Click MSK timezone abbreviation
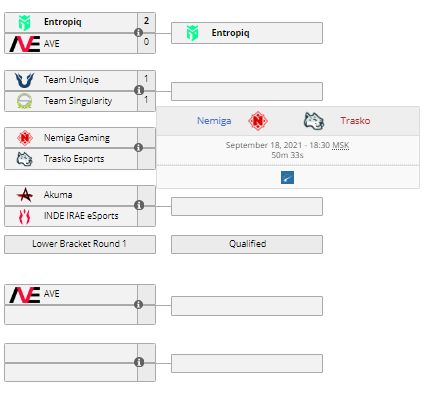Screen dimensions: 445x398 tap(341, 145)
